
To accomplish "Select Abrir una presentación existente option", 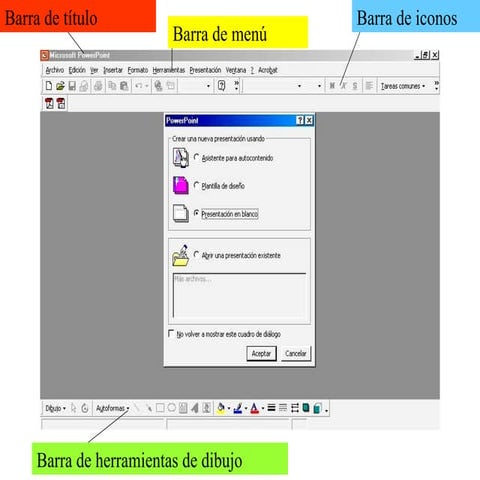I will (196, 255).
